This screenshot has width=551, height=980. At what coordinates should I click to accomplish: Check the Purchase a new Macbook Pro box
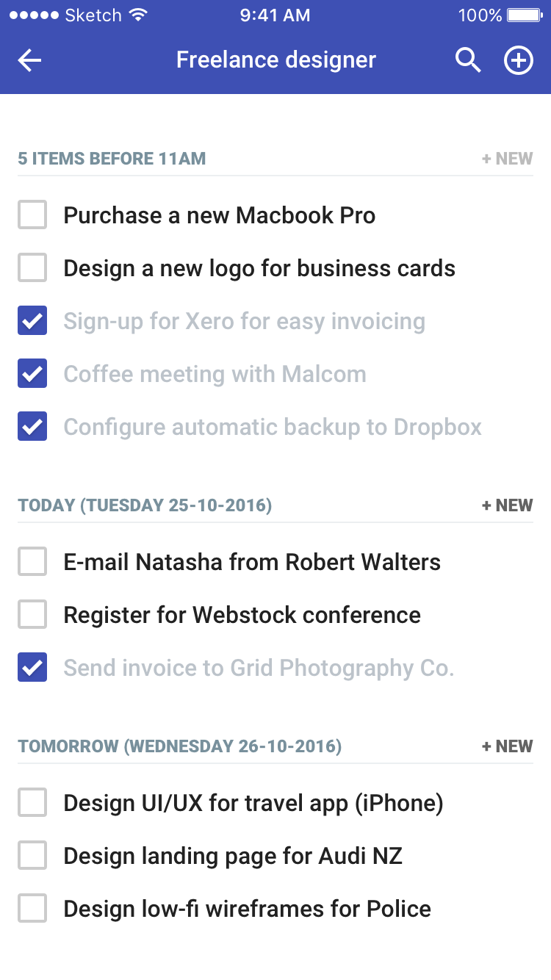coord(32,215)
